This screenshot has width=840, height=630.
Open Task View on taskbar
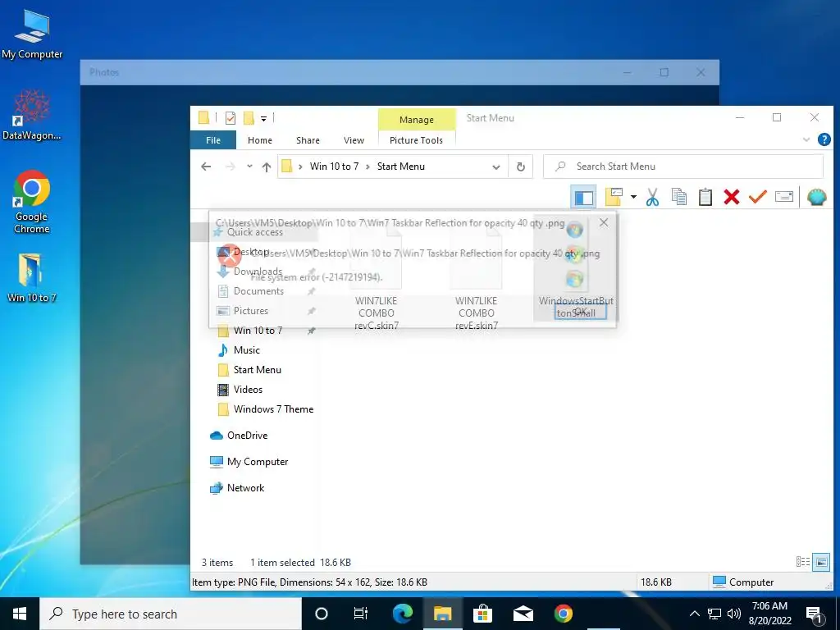pos(361,614)
